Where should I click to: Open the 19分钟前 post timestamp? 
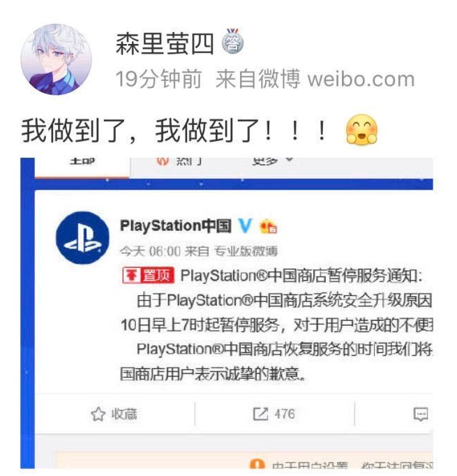click(158, 79)
